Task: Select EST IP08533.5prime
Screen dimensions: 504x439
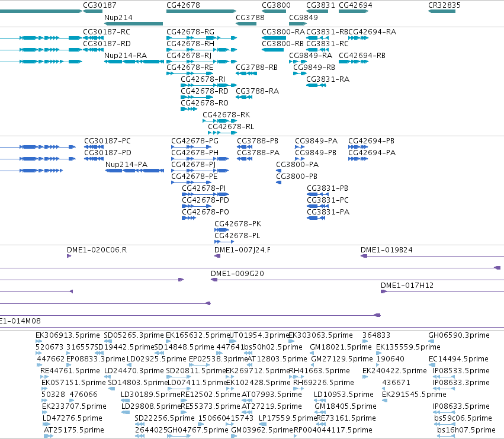Action: click(461, 371)
